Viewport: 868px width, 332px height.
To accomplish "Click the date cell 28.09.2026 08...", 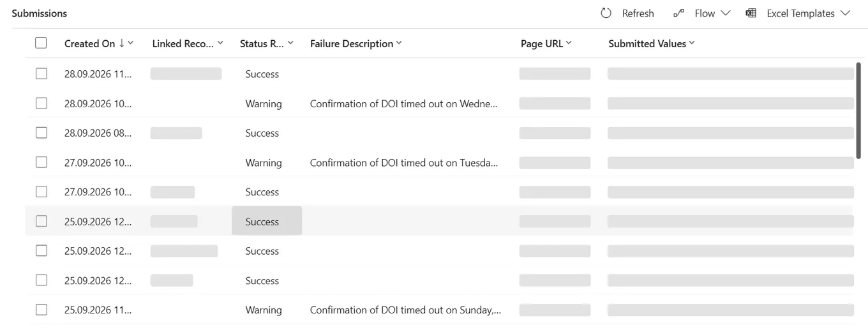I will 98,133.
